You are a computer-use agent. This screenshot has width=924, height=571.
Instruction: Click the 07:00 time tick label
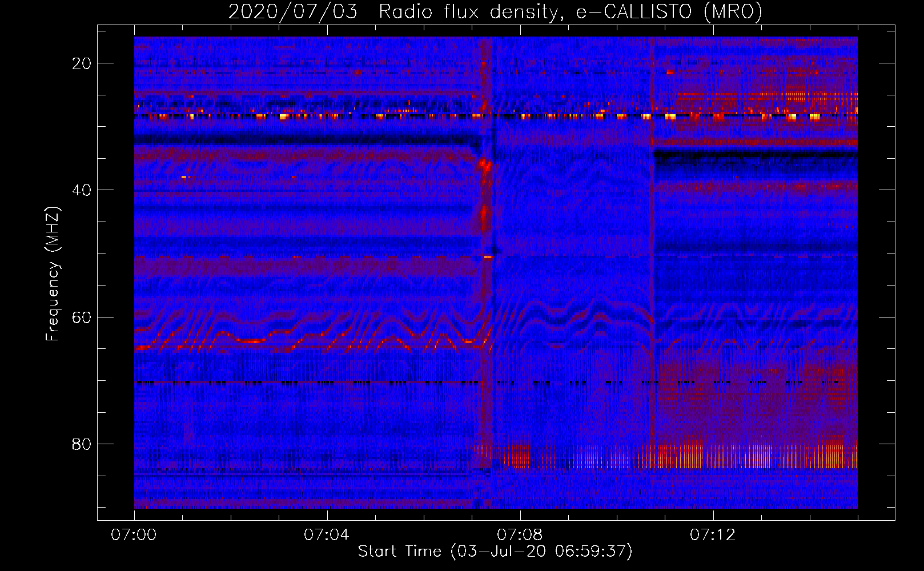click(134, 534)
